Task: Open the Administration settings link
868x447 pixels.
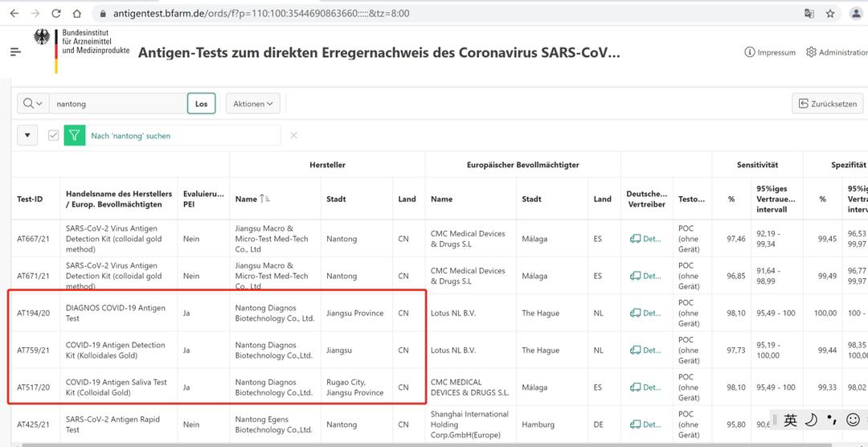Action: coord(837,52)
